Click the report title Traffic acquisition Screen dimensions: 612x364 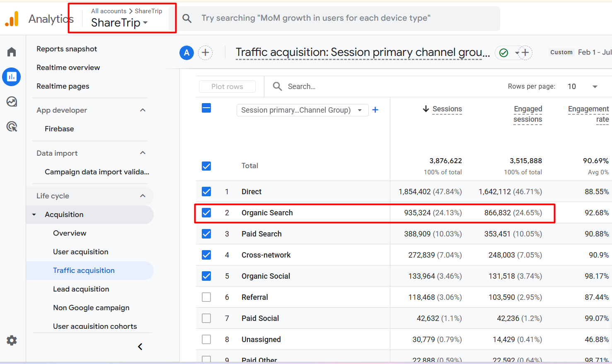pos(363,52)
